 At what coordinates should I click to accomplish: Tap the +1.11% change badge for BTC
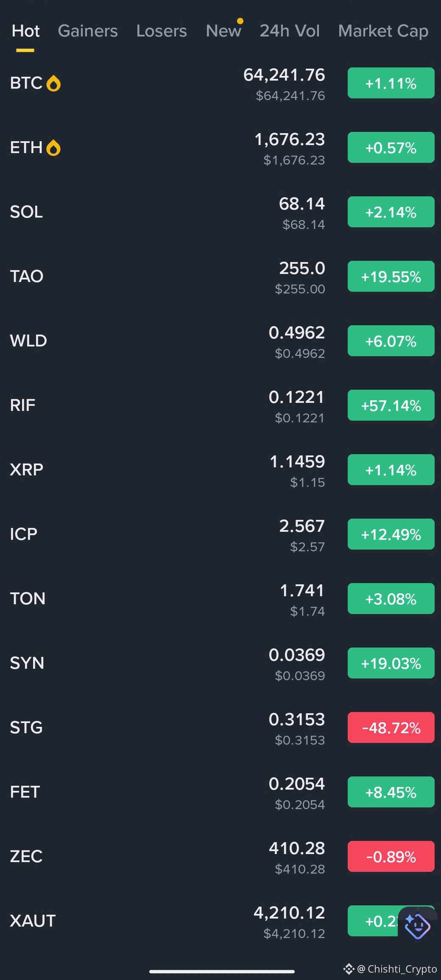[391, 83]
